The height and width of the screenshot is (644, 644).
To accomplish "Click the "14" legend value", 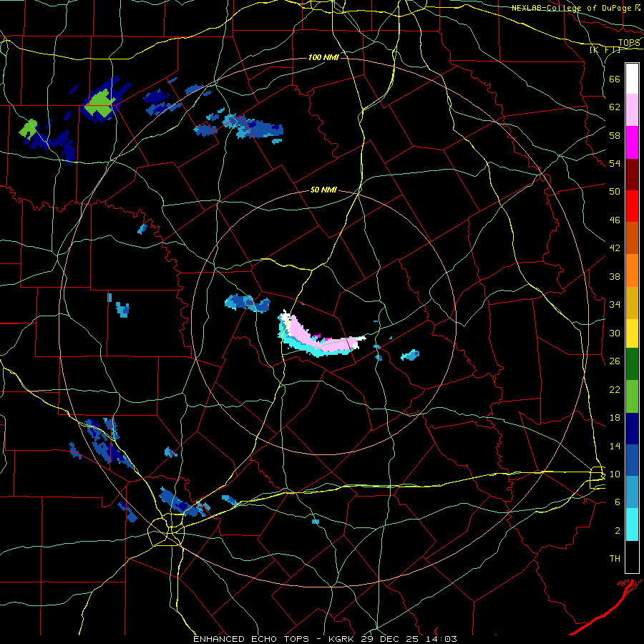I will click(615, 446).
